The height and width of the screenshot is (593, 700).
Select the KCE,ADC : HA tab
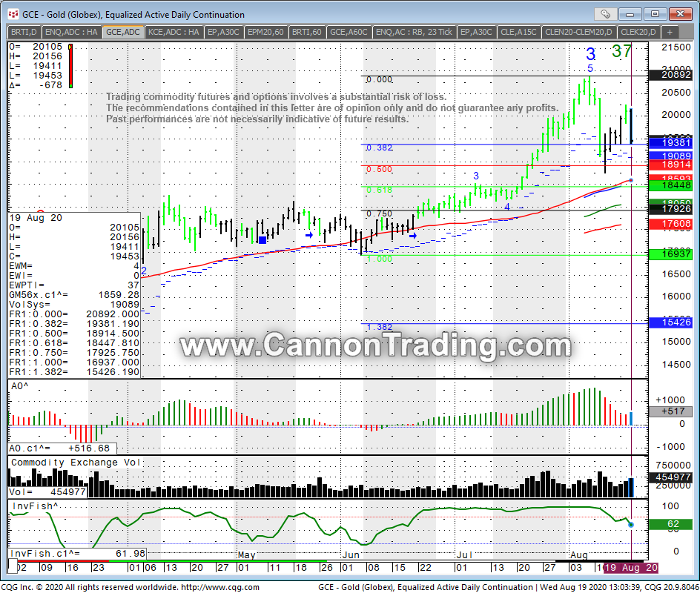(173, 32)
